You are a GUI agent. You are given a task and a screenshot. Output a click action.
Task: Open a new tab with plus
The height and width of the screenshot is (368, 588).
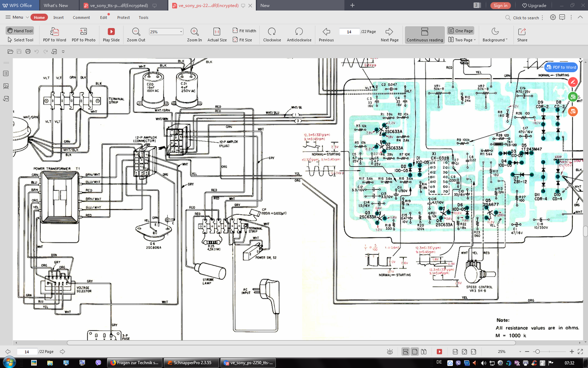pyautogui.click(x=352, y=6)
